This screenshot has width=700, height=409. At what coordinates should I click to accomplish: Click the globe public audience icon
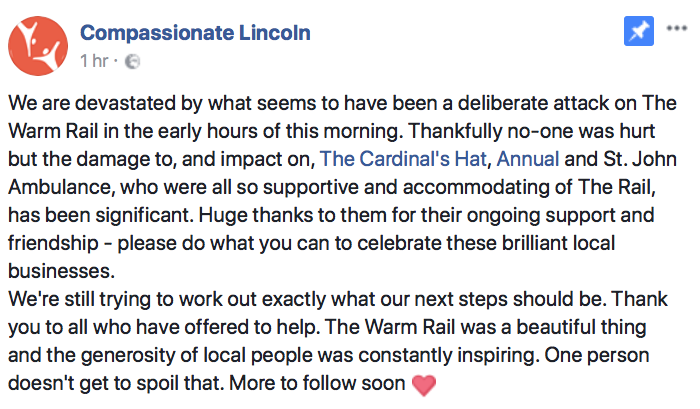click(x=132, y=61)
